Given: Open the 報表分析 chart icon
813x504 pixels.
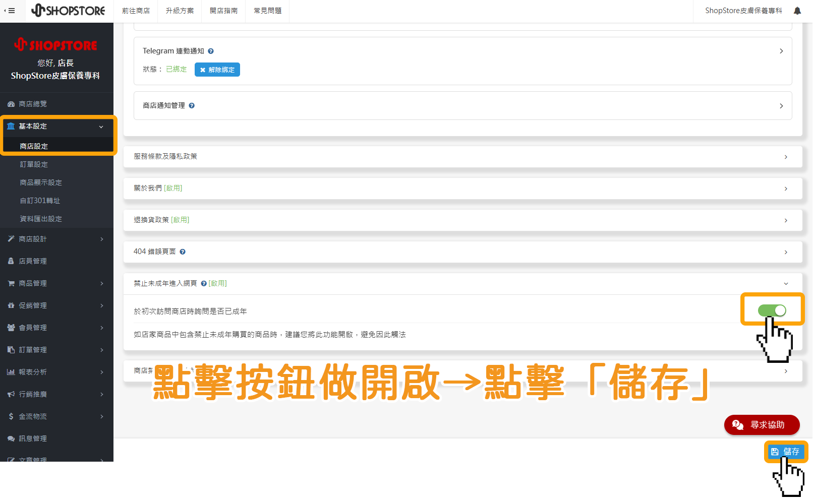Looking at the screenshot, I should coord(11,372).
